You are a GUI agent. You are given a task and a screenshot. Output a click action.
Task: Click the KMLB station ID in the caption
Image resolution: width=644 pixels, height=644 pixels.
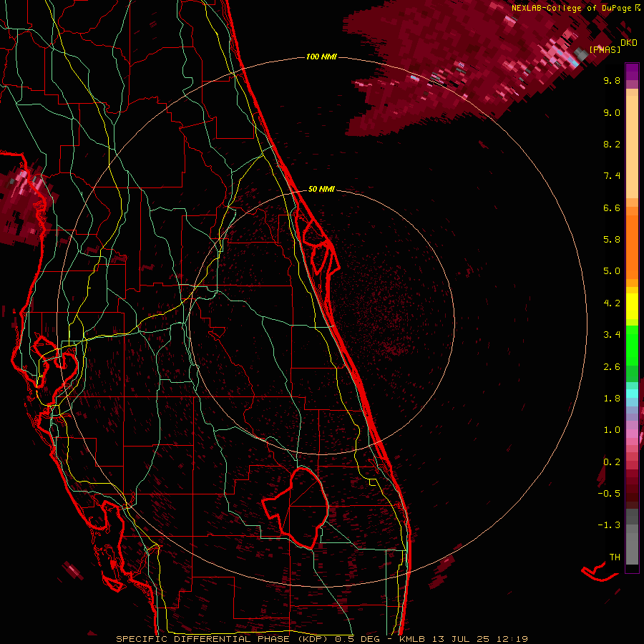411,639
